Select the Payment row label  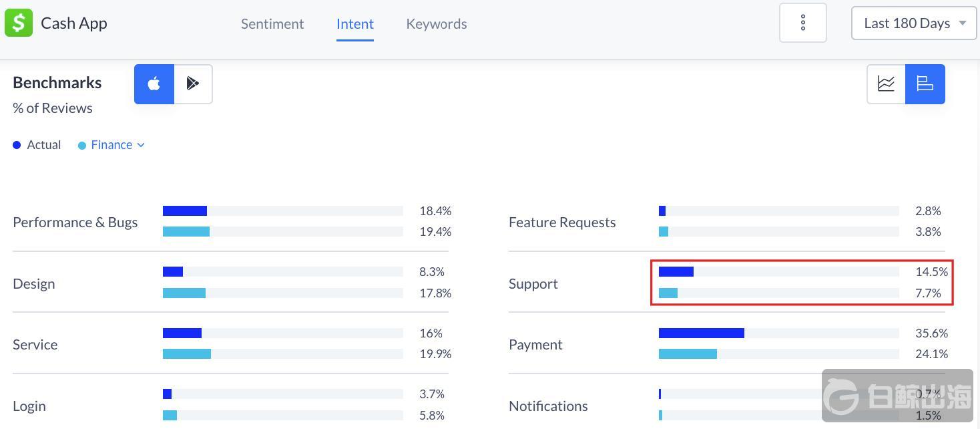point(535,345)
